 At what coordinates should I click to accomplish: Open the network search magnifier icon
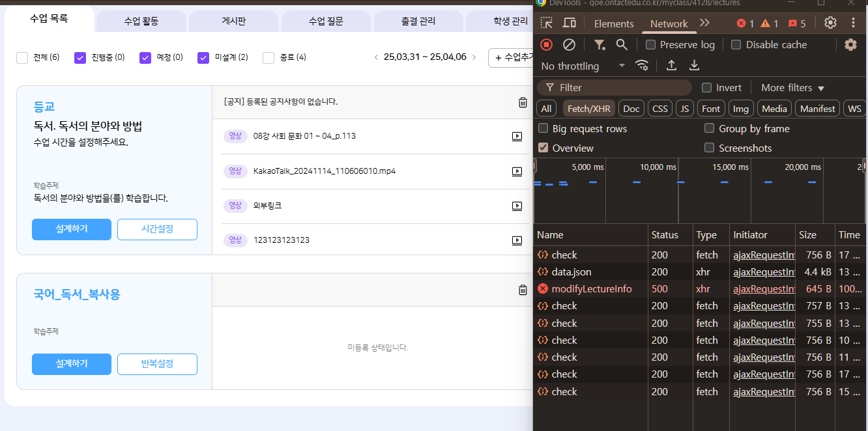(622, 44)
